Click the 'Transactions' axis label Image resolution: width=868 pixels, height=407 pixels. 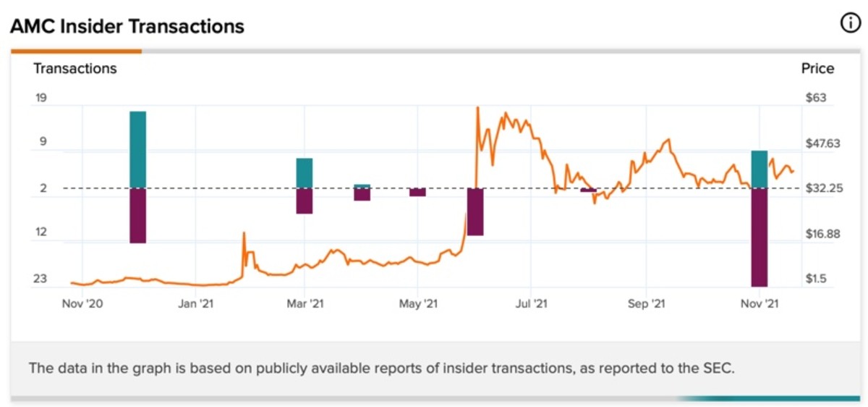pos(75,69)
